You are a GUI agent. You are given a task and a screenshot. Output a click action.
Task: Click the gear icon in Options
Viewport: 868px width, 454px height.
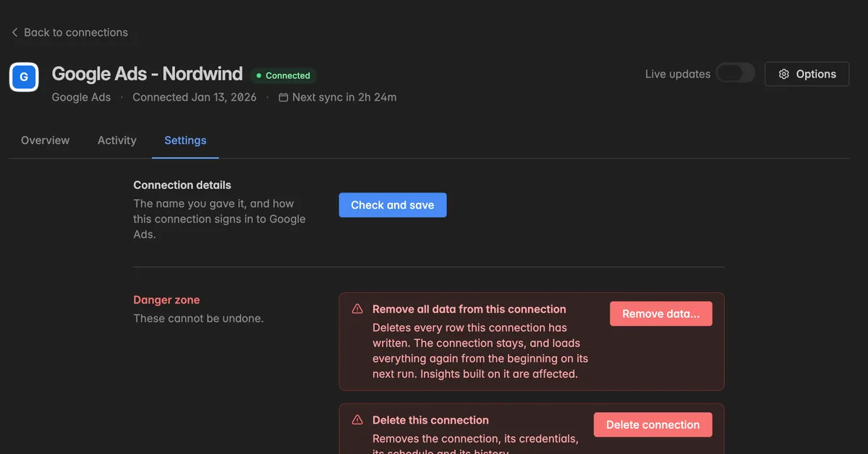pyautogui.click(x=783, y=74)
